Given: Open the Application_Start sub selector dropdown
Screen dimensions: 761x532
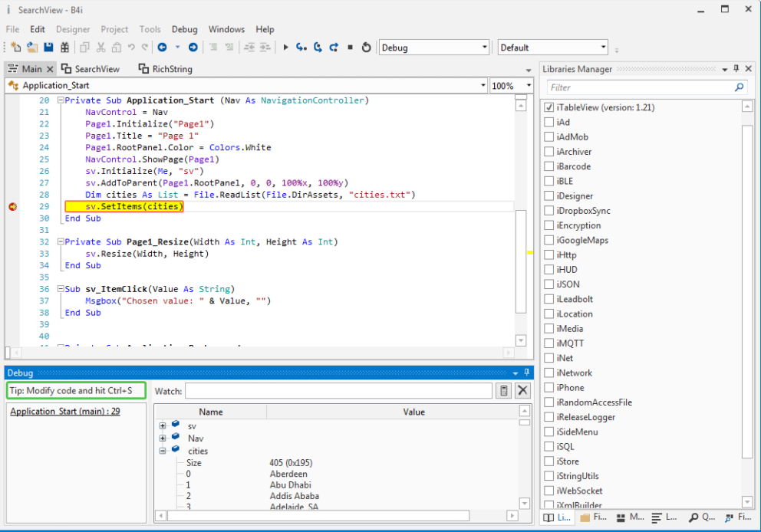Looking at the screenshot, I should (x=246, y=85).
